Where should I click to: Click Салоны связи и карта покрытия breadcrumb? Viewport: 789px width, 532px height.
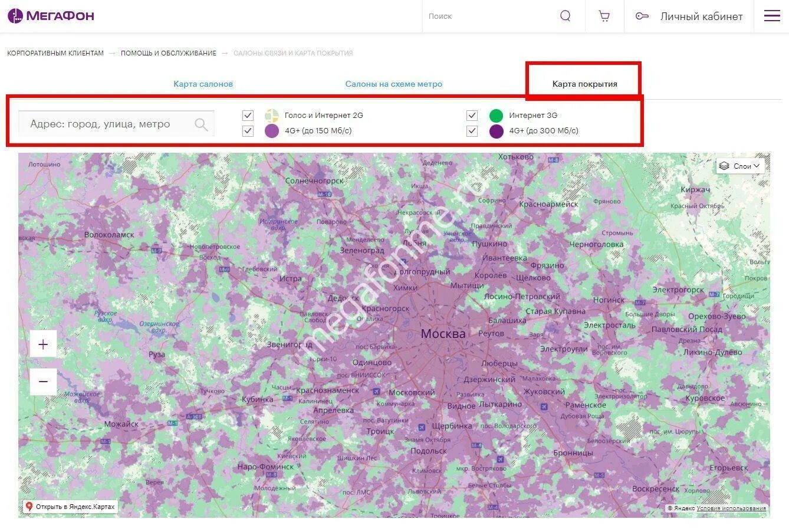coord(293,53)
